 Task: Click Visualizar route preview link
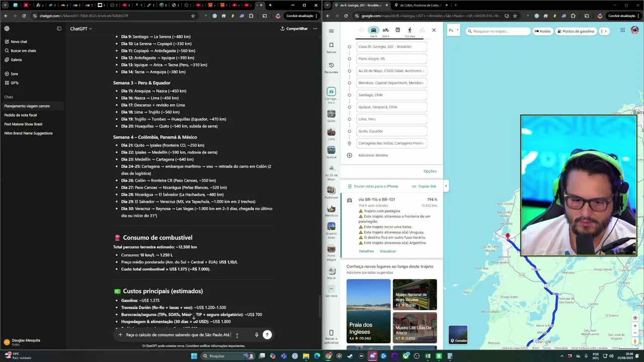(388, 251)
